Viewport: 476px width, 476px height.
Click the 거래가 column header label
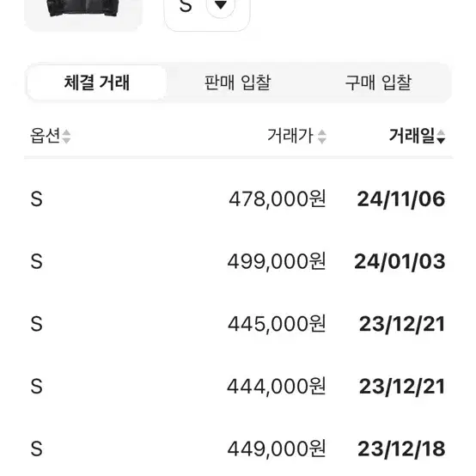click(290, 136)
